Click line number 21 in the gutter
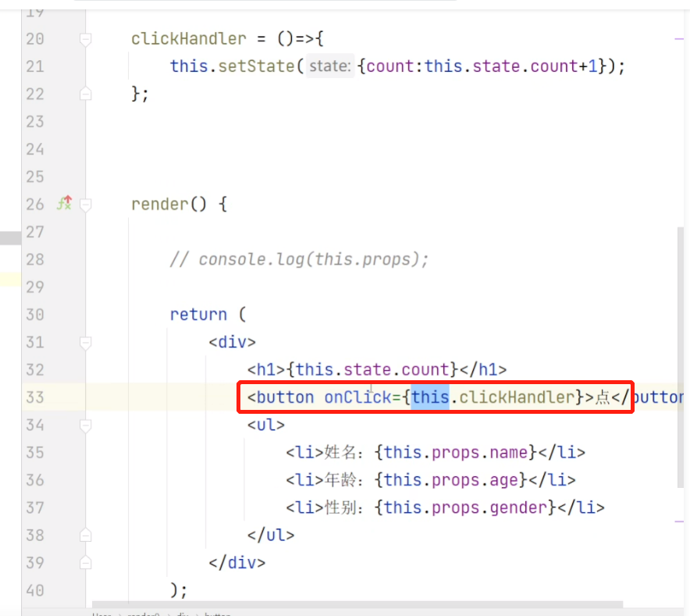The image size is (690, 616). (35, 66)
